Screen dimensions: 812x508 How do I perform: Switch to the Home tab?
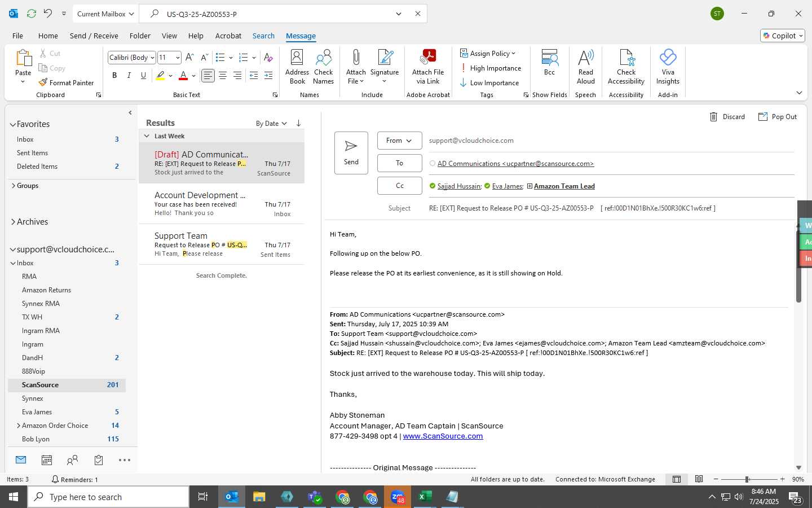[48, 36]
